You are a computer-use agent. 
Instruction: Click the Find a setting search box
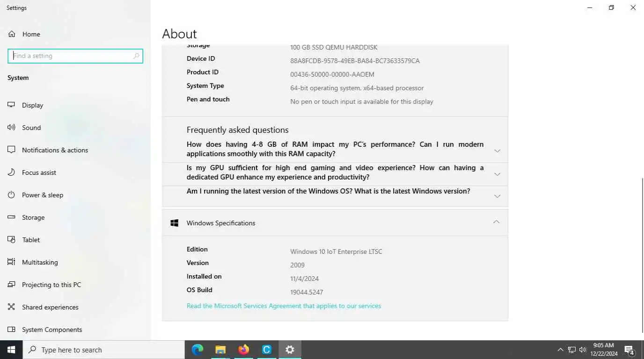[x=75, y=56]
